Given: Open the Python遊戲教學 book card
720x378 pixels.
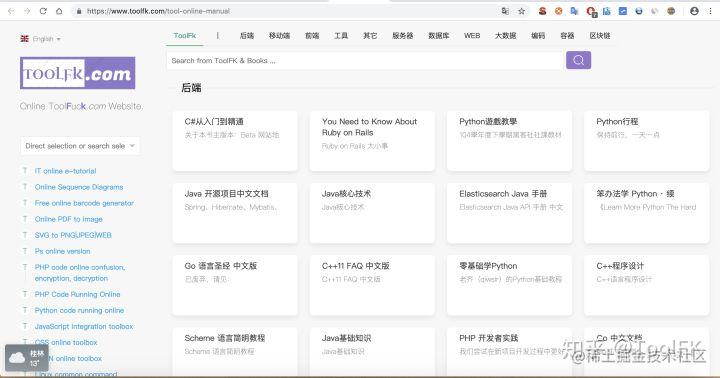Looking at the screenshot, I should (509, 141).
